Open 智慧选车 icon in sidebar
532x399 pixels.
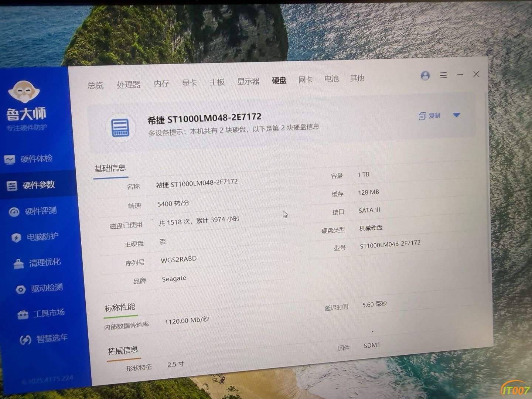(25, 340)
